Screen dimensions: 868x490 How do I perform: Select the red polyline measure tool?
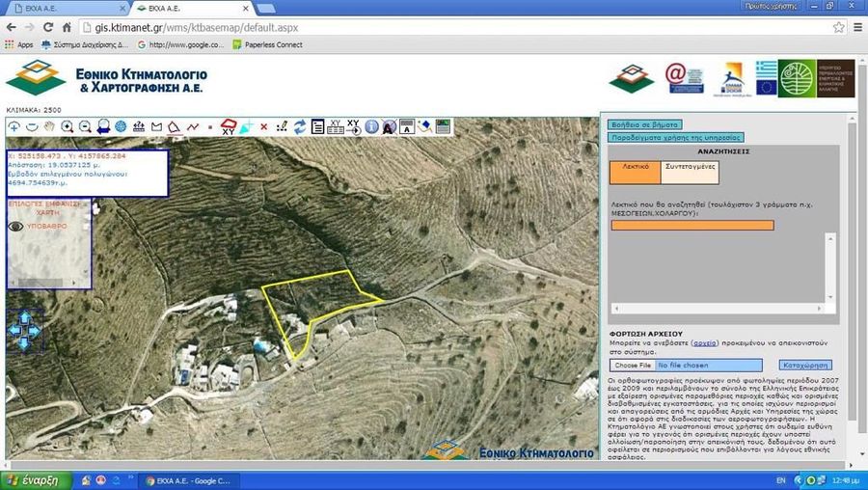coord(193,126)
